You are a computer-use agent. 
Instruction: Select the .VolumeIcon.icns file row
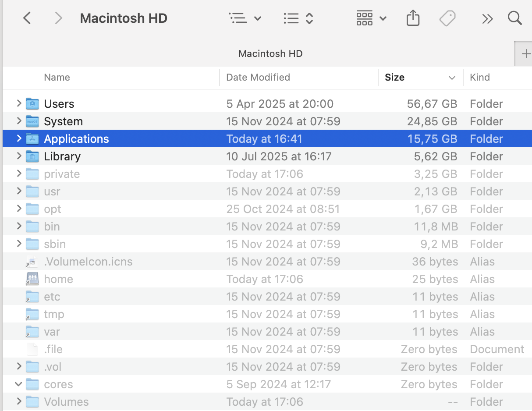coord(88,262)
